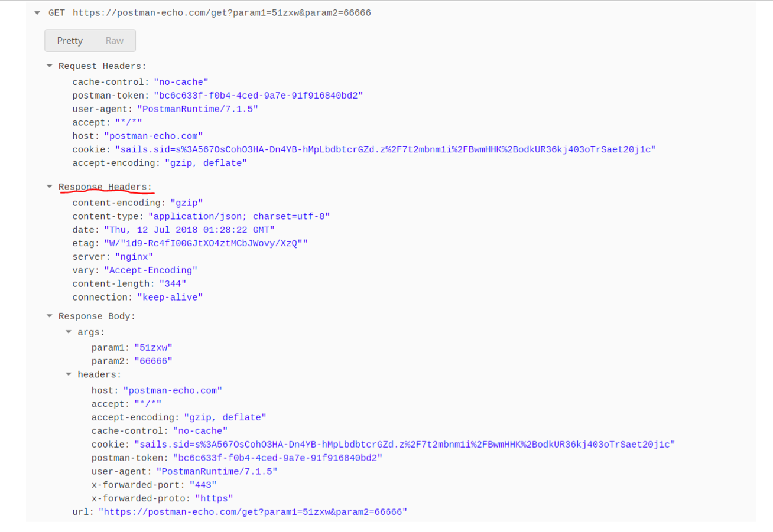
Task: Switch to the Raw view tab
Action: click(114, 41)
